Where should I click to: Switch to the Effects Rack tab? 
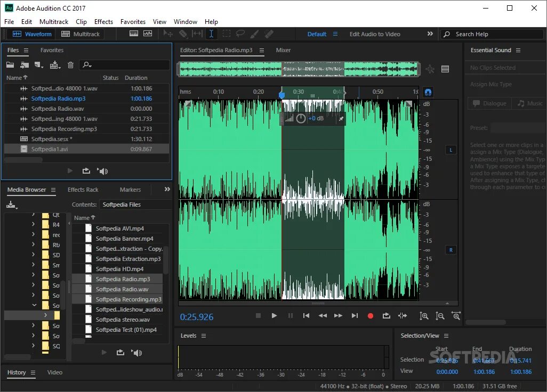click(x=83, y=190)
